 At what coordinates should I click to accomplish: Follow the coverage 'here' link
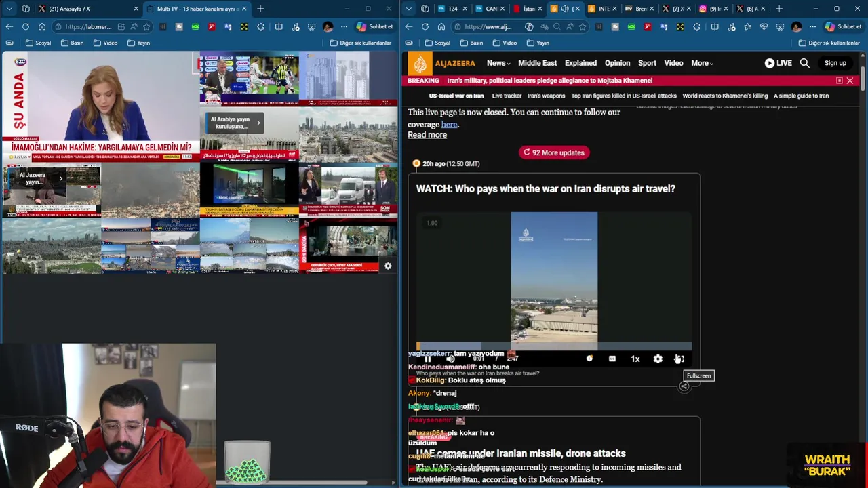coord(449,125)
